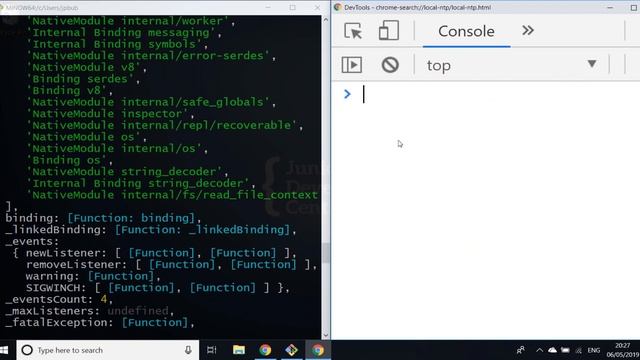Open the OneDrive cloud tray icon
The width and height of the screenshot is (640, 360).
(552, 350)
